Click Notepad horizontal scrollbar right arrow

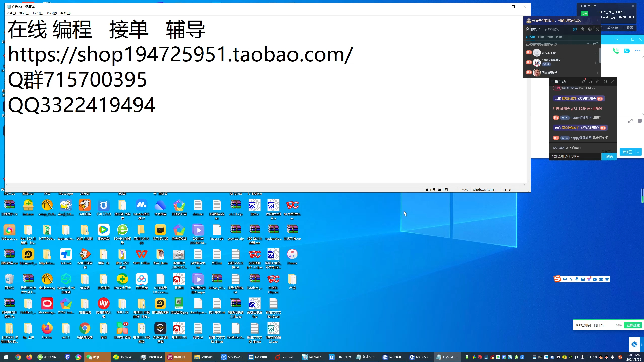(x=524, y=185)
